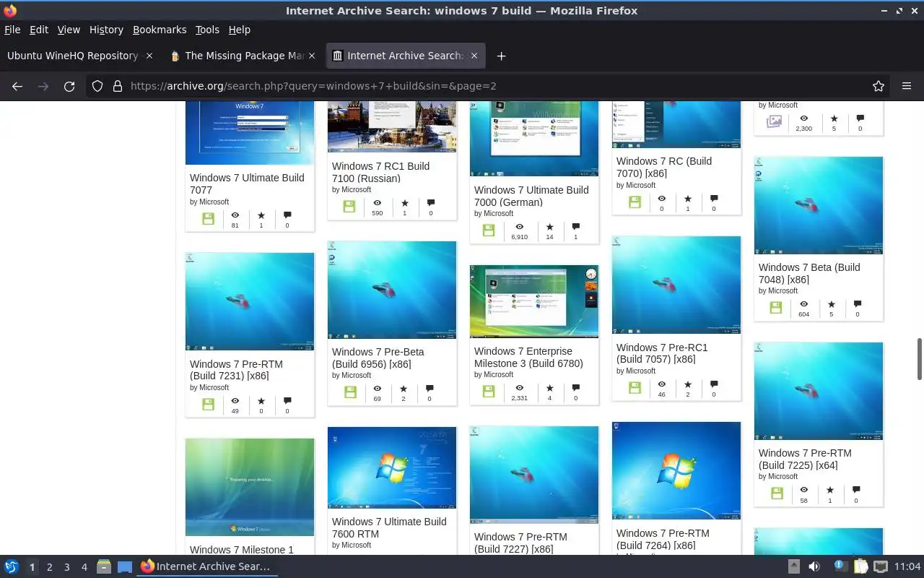Click software icon for Windows 7 Beta (Build 7048)

(776, 308)
